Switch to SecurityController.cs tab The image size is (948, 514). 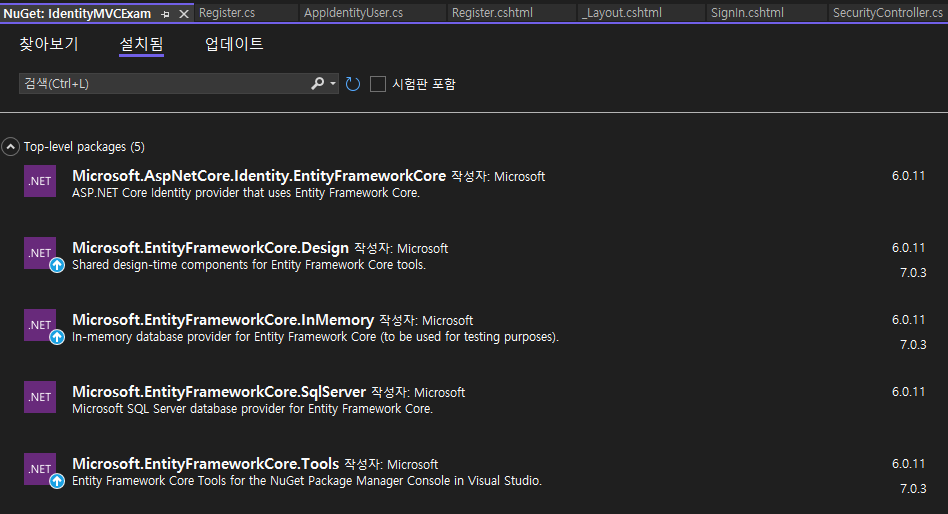point(888,13)
